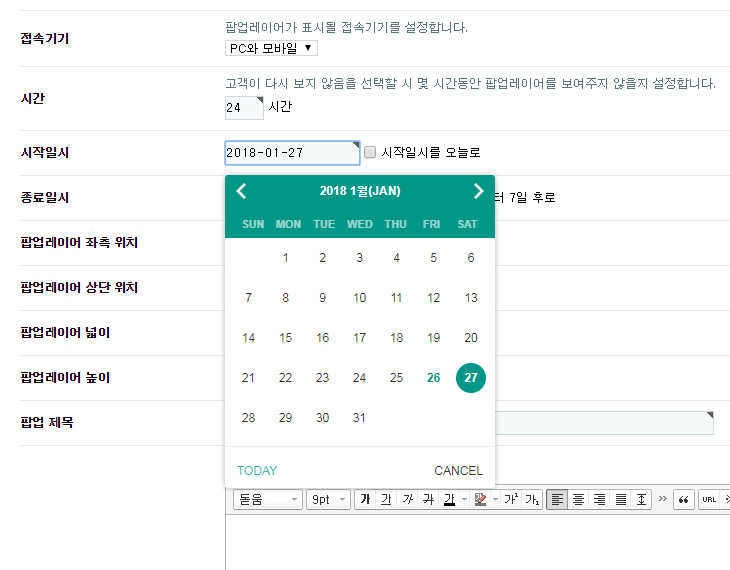Open the 돋움 font family dropdown

pos(267,499)
